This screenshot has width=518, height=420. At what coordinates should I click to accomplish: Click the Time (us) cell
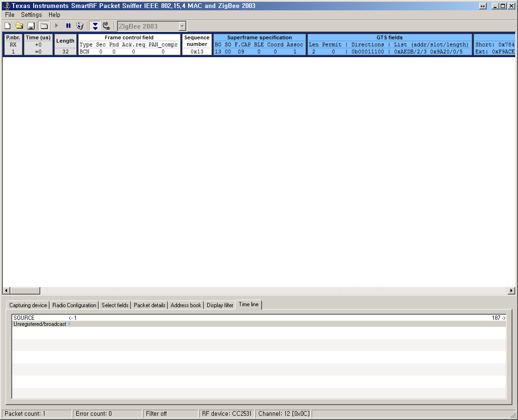38,44
